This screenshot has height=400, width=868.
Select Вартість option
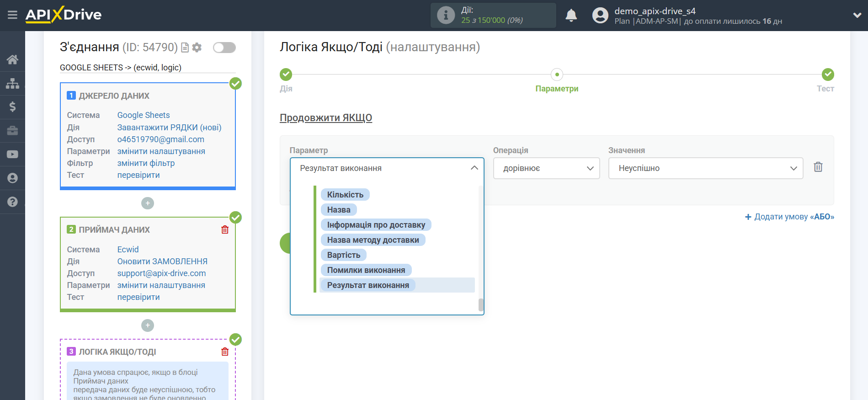pos(344,255)
